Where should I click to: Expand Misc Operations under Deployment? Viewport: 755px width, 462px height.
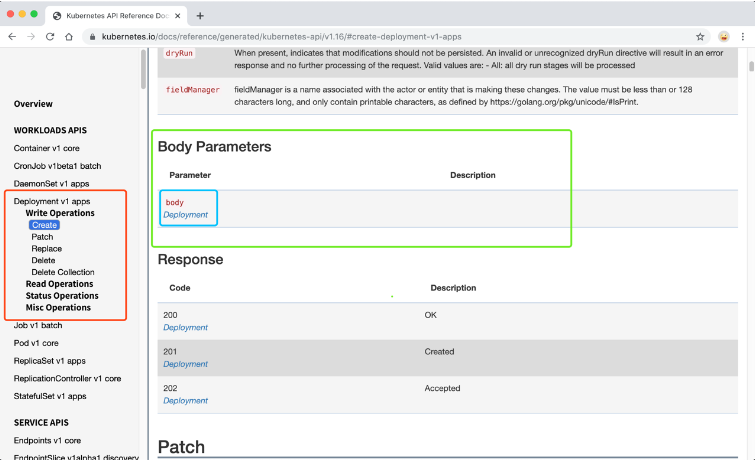(58, 308)
